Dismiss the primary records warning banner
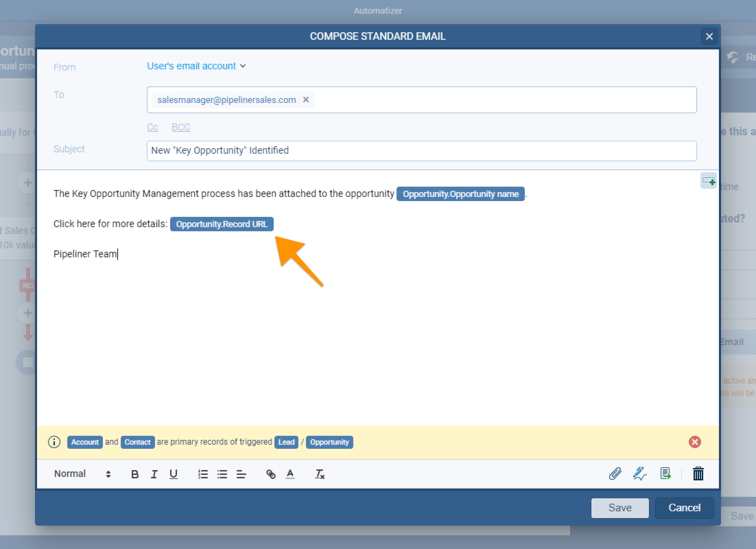 coord(694,442)
